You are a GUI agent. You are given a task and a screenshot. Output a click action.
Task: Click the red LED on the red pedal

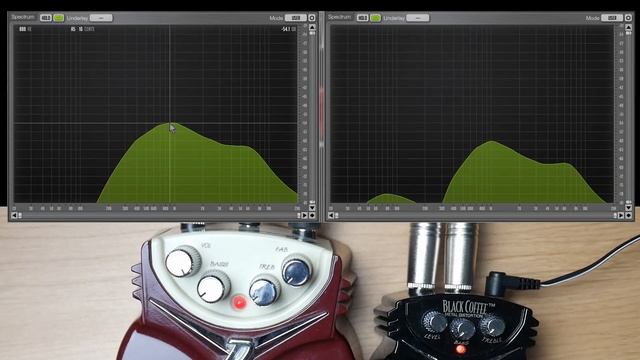coord(239,303)
